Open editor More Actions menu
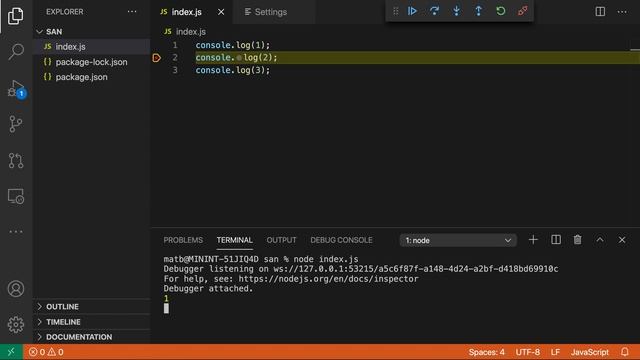 pos(622,12)
